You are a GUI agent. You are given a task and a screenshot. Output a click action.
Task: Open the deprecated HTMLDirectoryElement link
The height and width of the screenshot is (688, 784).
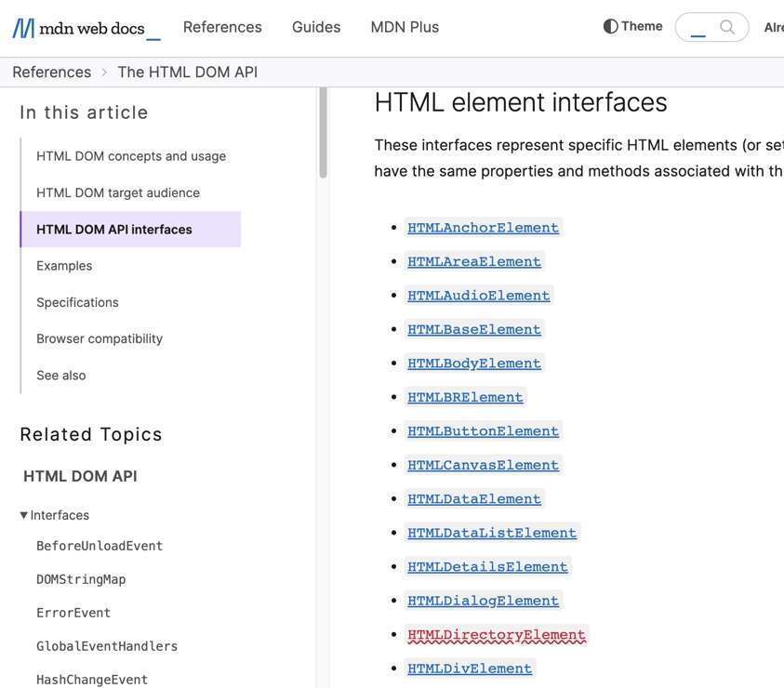tap(497, 635)
